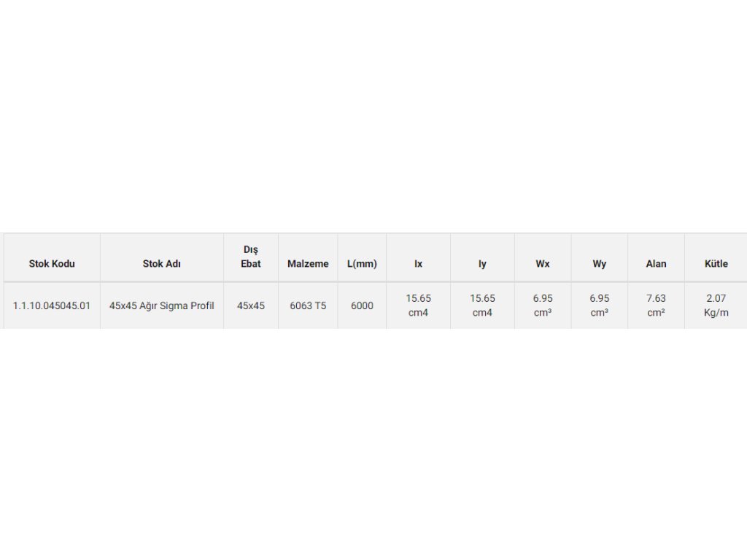
Task: Click the Wy column header
Action: 599,264
